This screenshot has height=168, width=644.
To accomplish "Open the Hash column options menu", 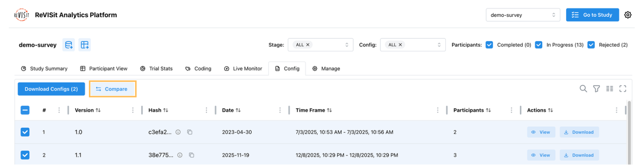I will (x=206, y=110).
